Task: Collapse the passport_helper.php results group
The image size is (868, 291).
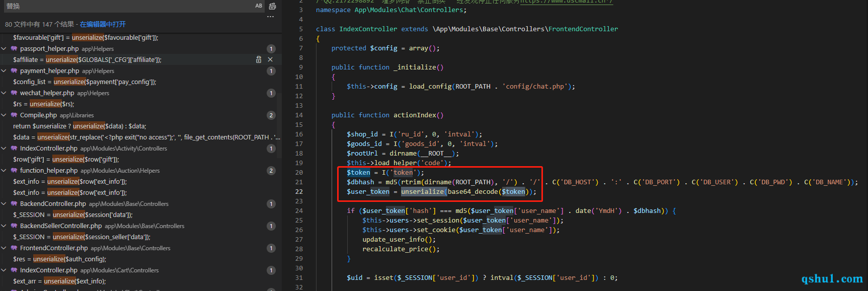Action: (x=4, y=48)
